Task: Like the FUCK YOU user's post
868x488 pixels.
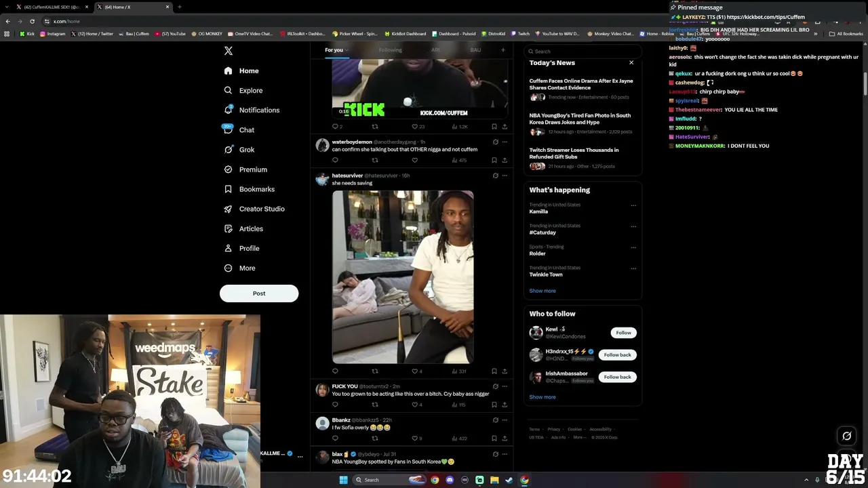Action: 417,405
